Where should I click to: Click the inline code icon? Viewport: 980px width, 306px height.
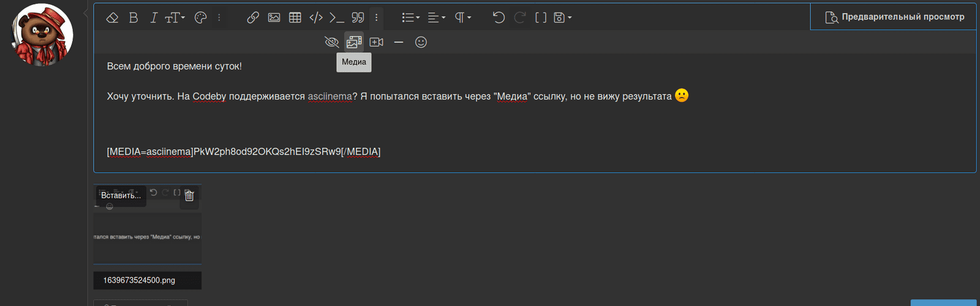[x=316, y=18]
